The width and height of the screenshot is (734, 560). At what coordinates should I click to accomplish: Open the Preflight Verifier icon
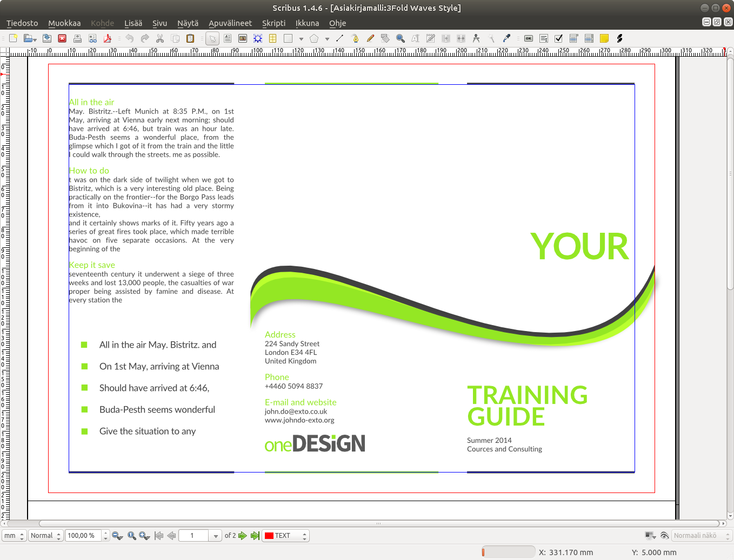[92, 38]
